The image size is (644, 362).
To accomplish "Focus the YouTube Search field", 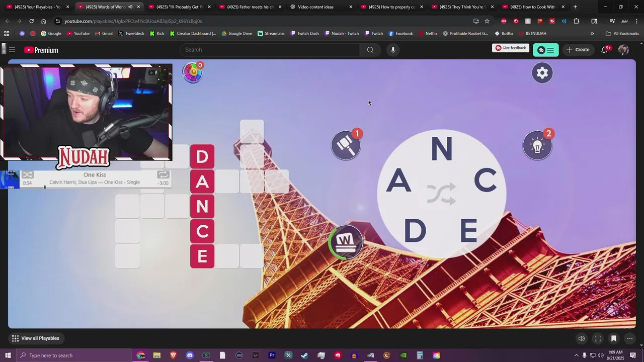I will point(270,50).
